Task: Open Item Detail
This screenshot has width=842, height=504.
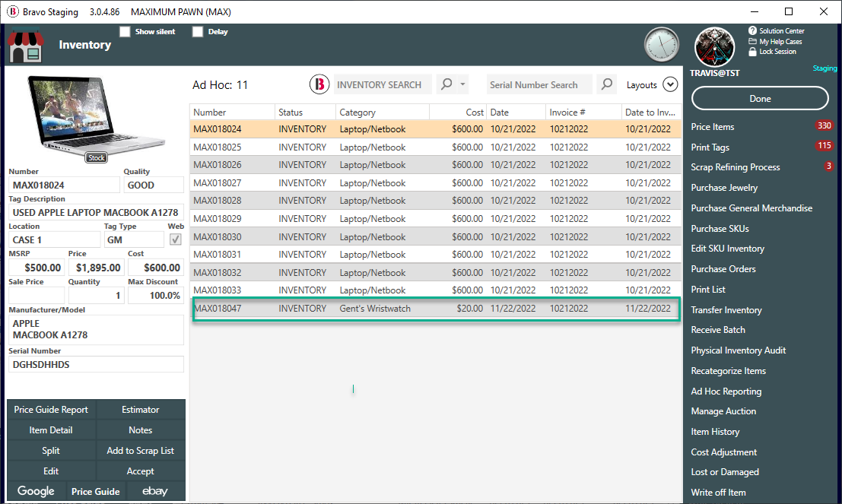Action: coord(51,430)
